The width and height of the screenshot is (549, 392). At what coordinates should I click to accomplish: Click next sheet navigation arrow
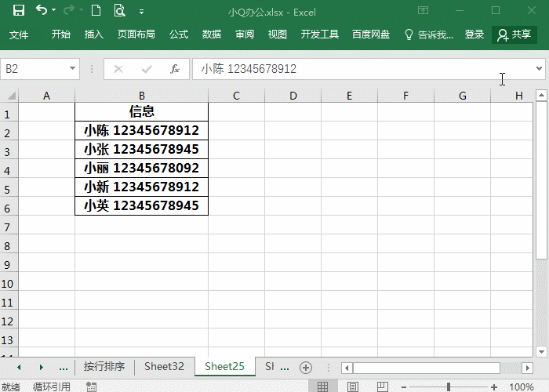click(42, 367)
